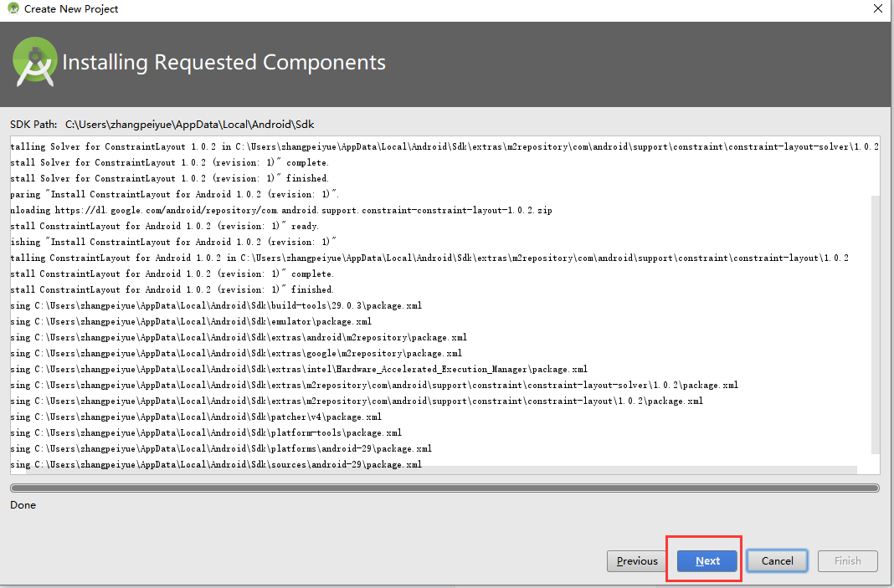The height and width of the screenshot is (588, 894).
Task: Click log line with platforms\android-29\package.xml
Action: pos(221,448)
